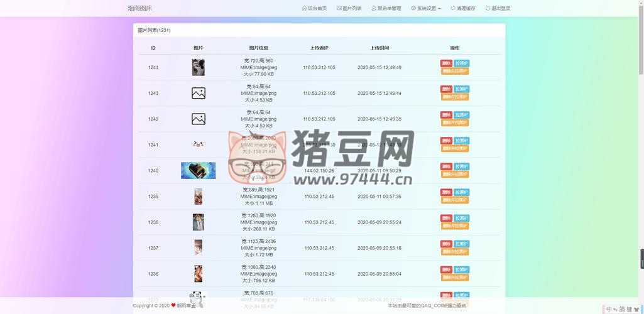Screen dimensions: 644x314
Task: Open the piano thumbnail in row 1240
Action: click(x=198, y=170)
